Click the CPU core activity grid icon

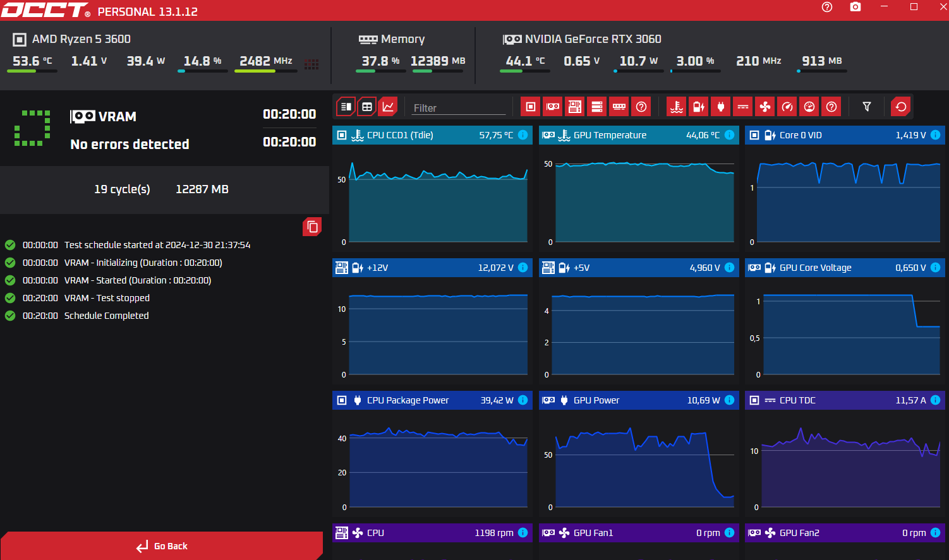[311, 64]
